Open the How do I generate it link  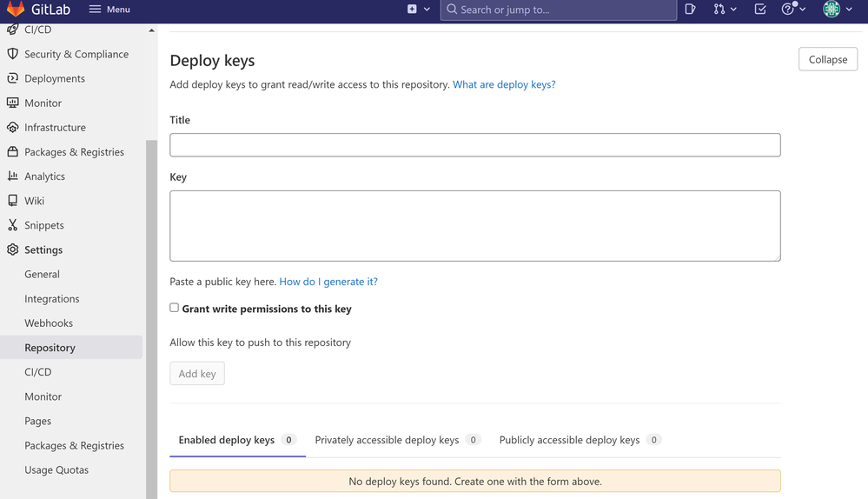tap(328, 282)
